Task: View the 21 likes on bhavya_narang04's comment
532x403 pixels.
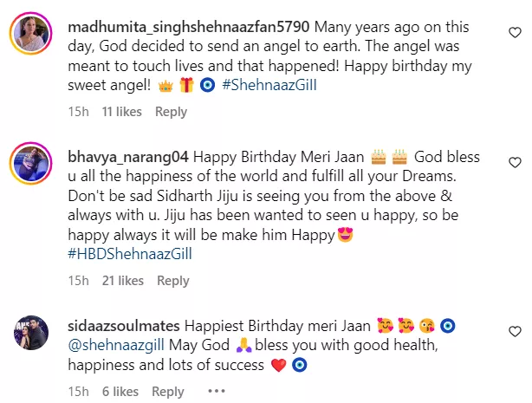Action: pyautogui.click(x=123, y=281)
